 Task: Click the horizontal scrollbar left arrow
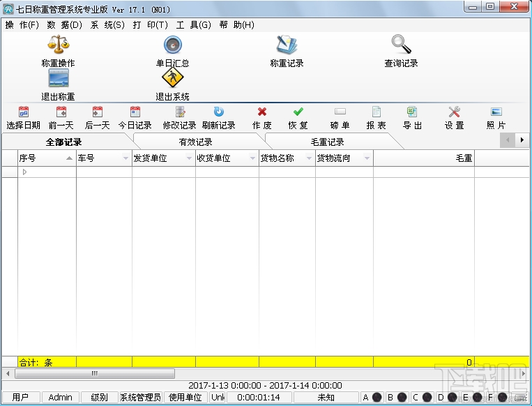pyautogui.click(x=8, y=373)
